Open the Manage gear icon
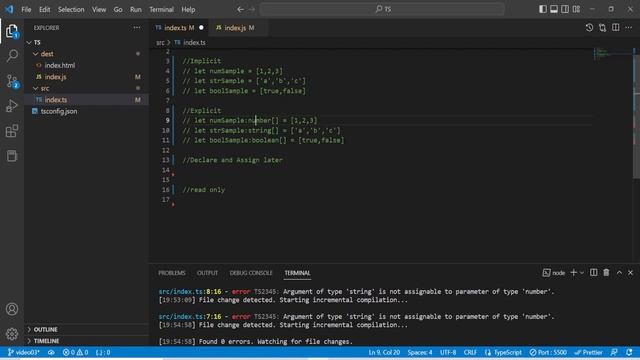 pos(12,334)
